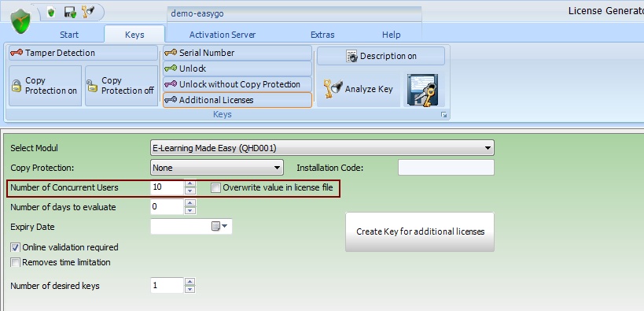This screenshot has width=644, height=311.
Task: Open the Expiry Date calendar picker
Action: (219, 226)
